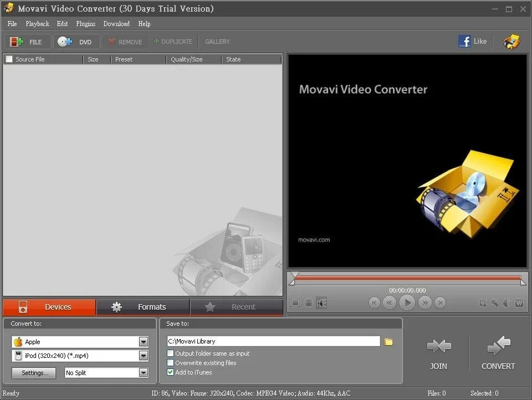Click the left trim marker on timeline
This screenshot has width=532, height=400.
click(x=292, y=281)
